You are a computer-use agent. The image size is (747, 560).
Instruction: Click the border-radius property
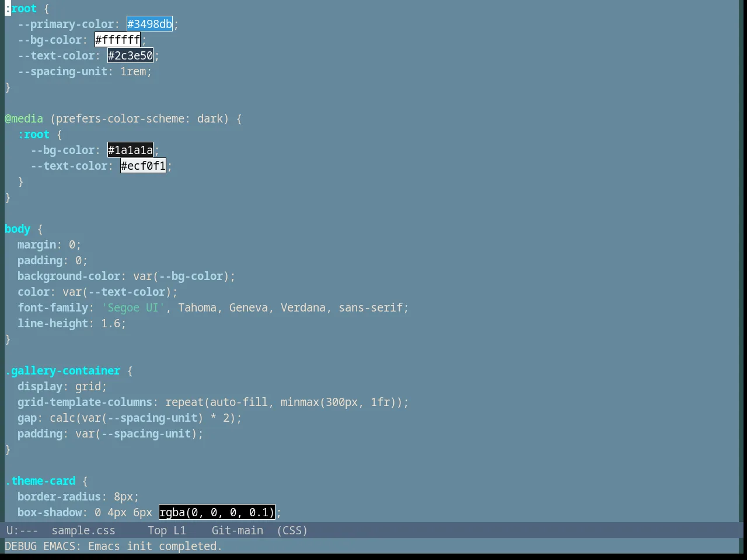[x=60, y=496]
